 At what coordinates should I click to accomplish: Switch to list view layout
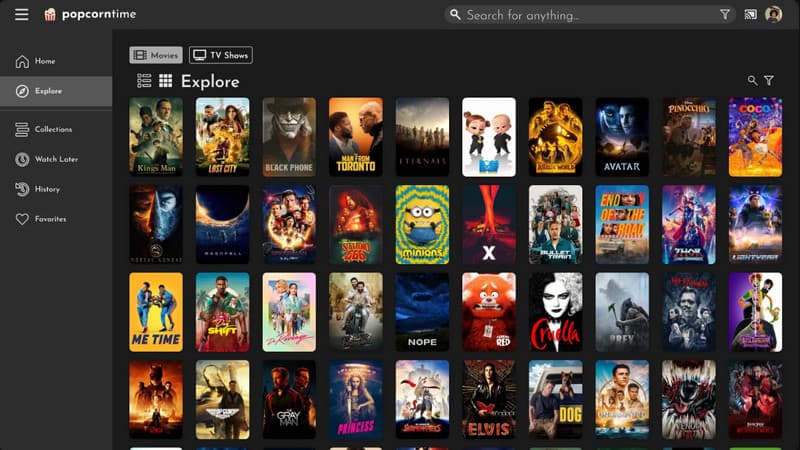(x=144, y=81)
